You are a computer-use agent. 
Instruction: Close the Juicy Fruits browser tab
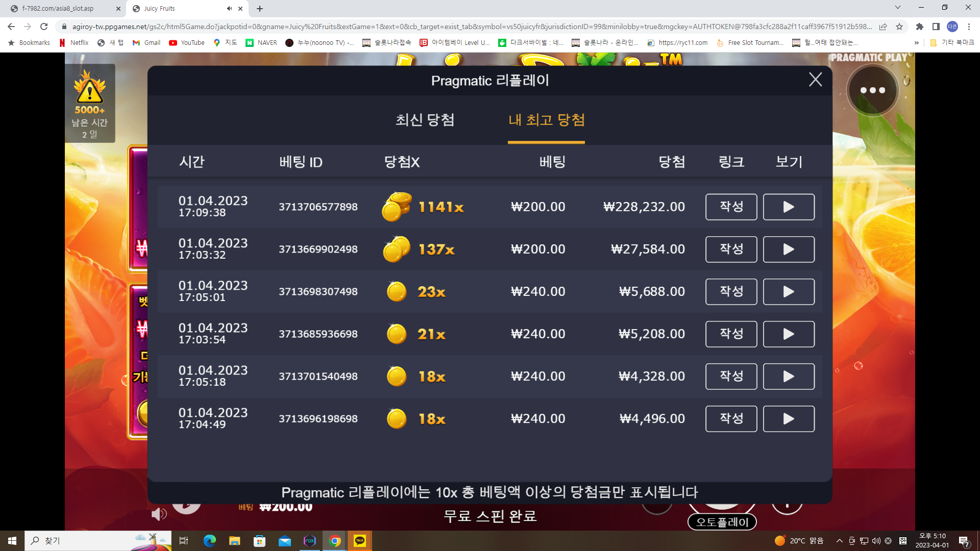coord(240,9)
